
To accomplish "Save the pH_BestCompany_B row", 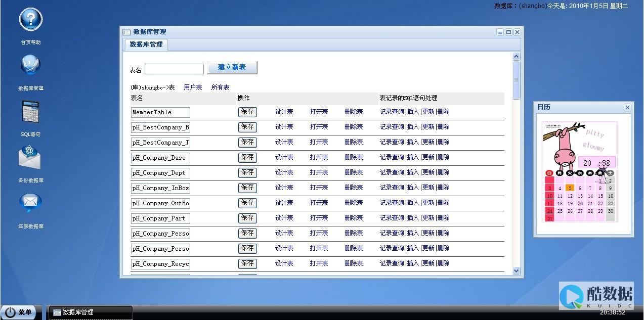I will pyautogui.click(x=247, y=127).
